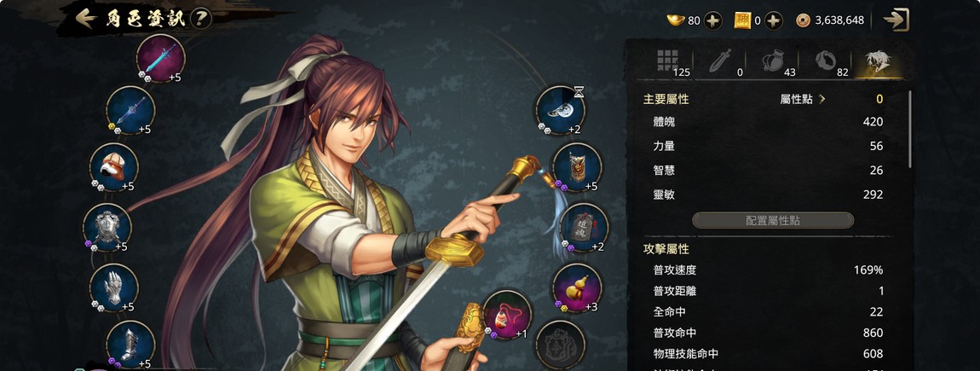Add gold tickets with plus button

tap(774, 20)
